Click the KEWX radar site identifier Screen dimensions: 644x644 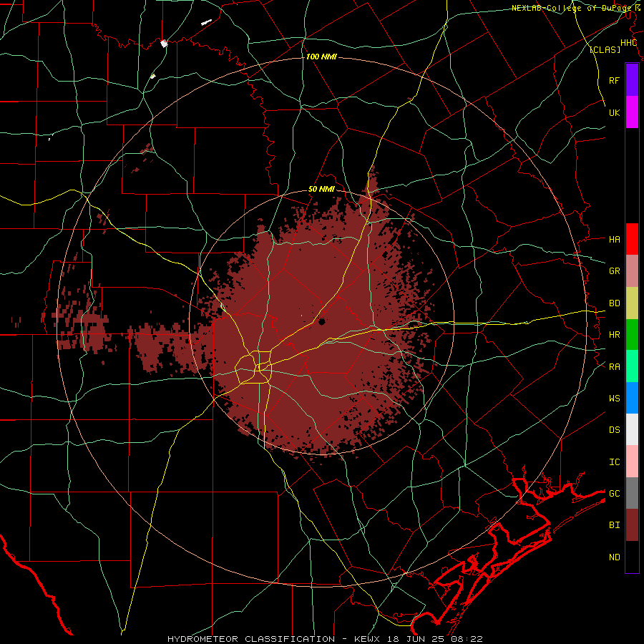pos(367,639)
